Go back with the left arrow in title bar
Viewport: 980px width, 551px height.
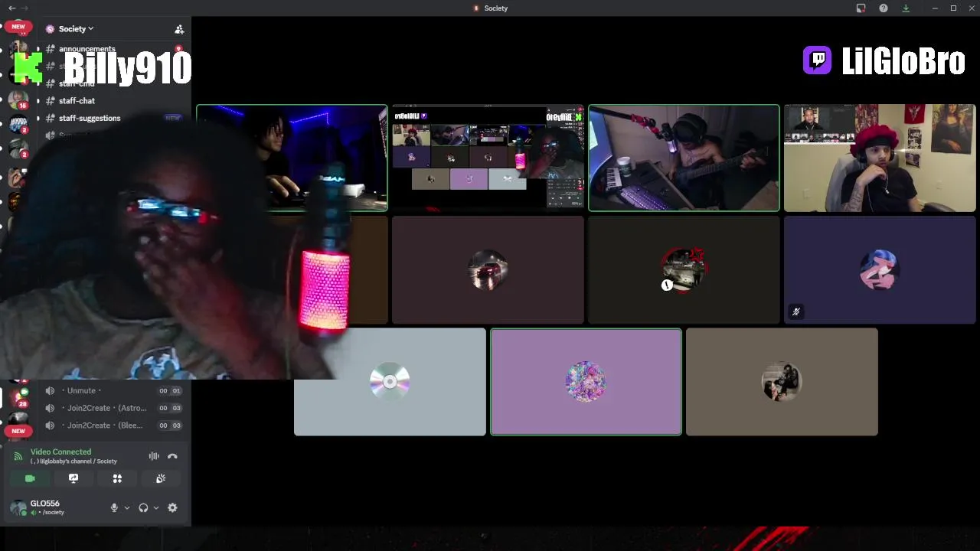point(11,8)
